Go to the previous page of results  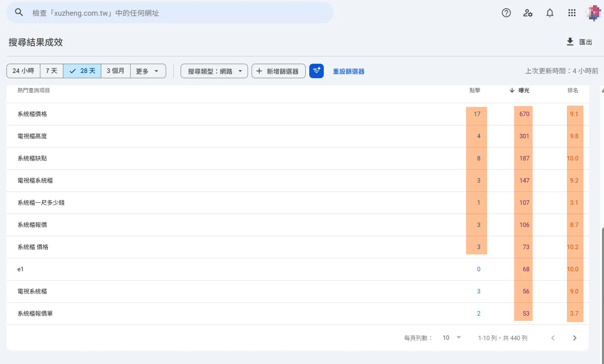point(553,338)
